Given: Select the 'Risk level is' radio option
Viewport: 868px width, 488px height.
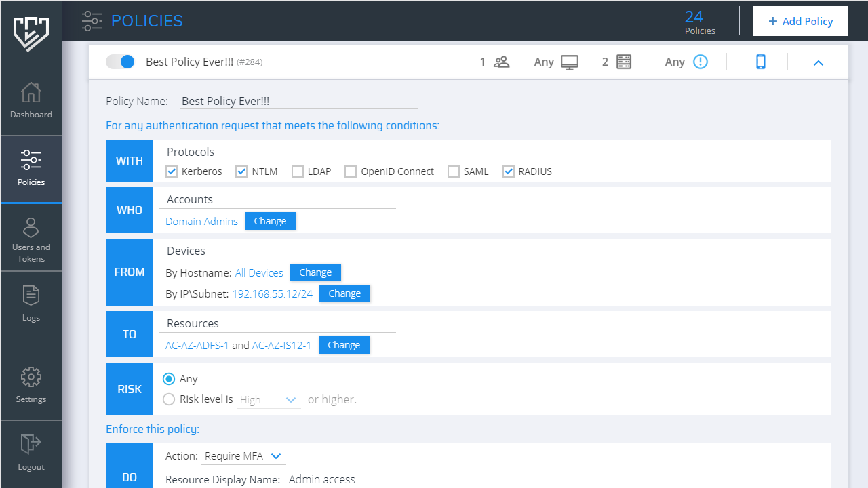Looking at the screenshot, I should point(169,399).
